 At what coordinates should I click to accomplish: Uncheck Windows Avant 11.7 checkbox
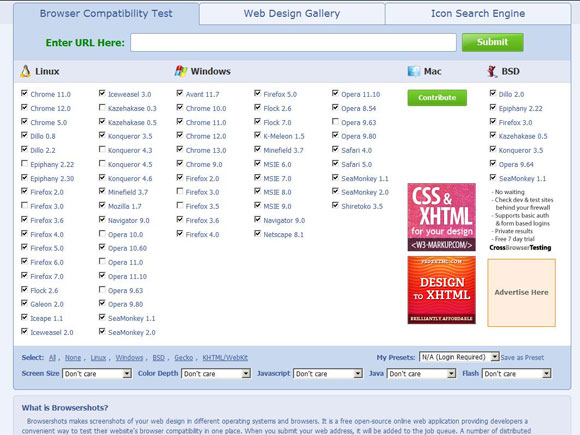click(x=180, y=93)
